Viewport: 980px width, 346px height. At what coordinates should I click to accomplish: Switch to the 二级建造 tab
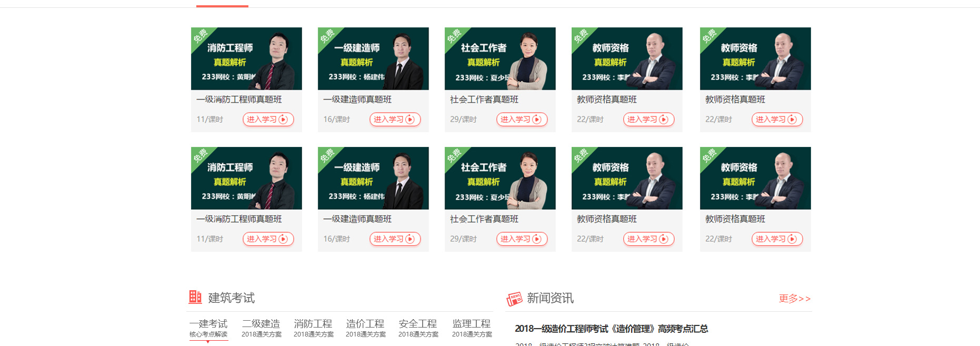[261, 328]
